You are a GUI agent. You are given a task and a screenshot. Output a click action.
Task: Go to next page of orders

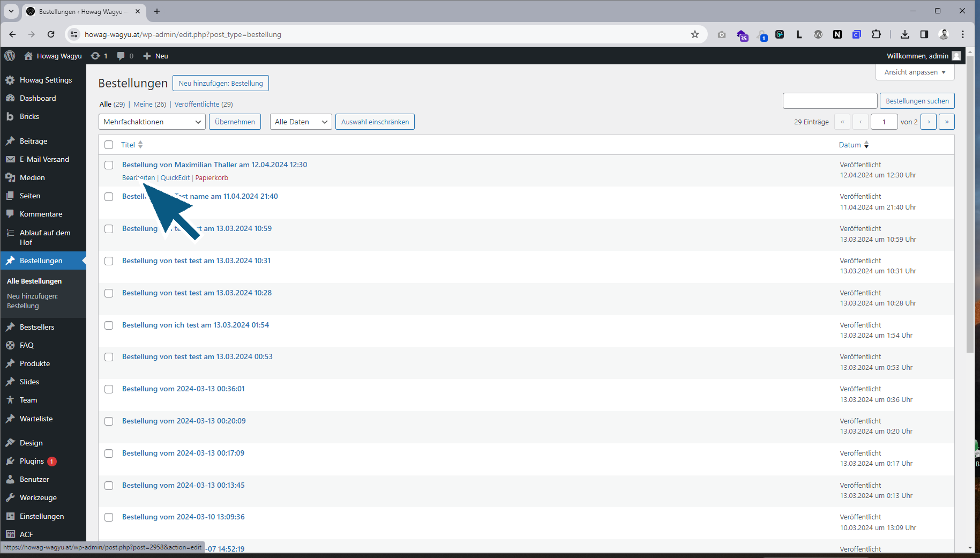point(929,122)
